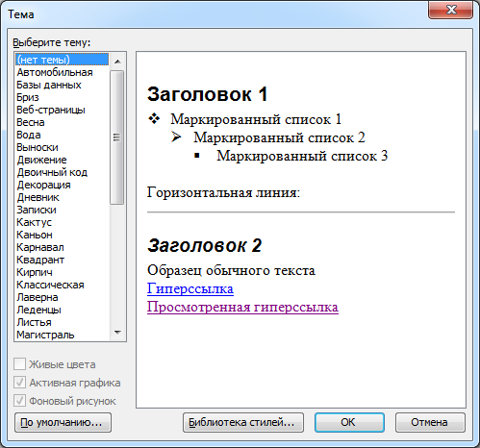
Task: Click Маркированный список 1 preview text
Action: 256,119
